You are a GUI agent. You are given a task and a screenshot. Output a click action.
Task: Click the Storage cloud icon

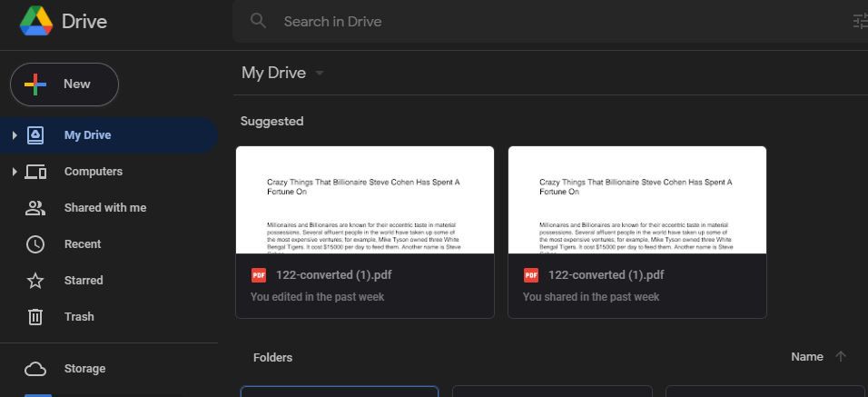tap(35, 369)
